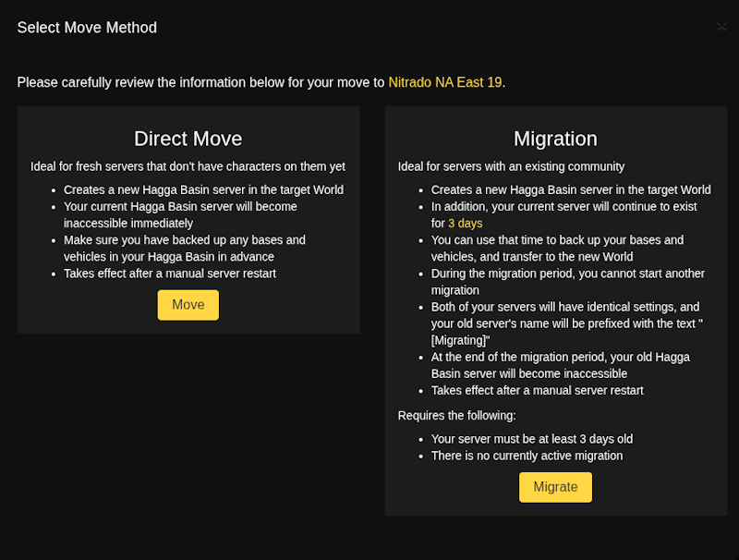This screenshot has height=560, width=739.
Task: Click the yellow "3 days" text
Action: [x=466, y=223]
